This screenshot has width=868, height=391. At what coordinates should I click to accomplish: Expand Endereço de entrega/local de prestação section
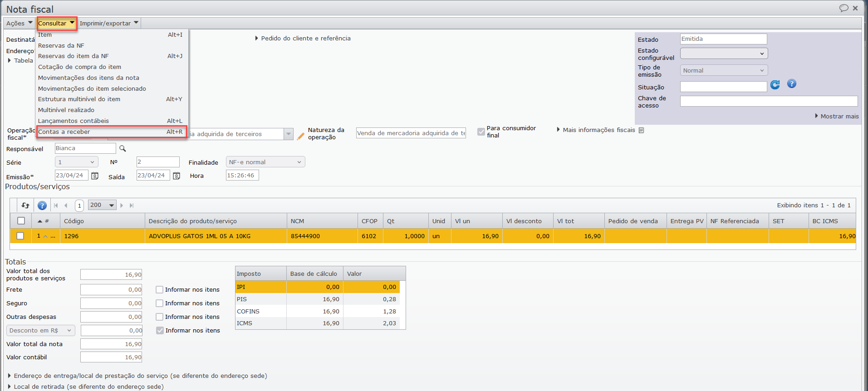pyautogui.click(x=137, y=376)
